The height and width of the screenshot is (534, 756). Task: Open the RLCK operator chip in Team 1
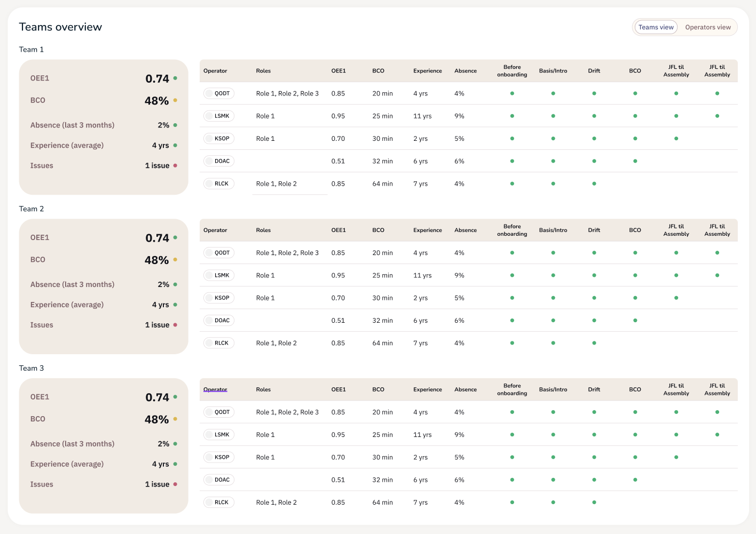click(219, 184)
